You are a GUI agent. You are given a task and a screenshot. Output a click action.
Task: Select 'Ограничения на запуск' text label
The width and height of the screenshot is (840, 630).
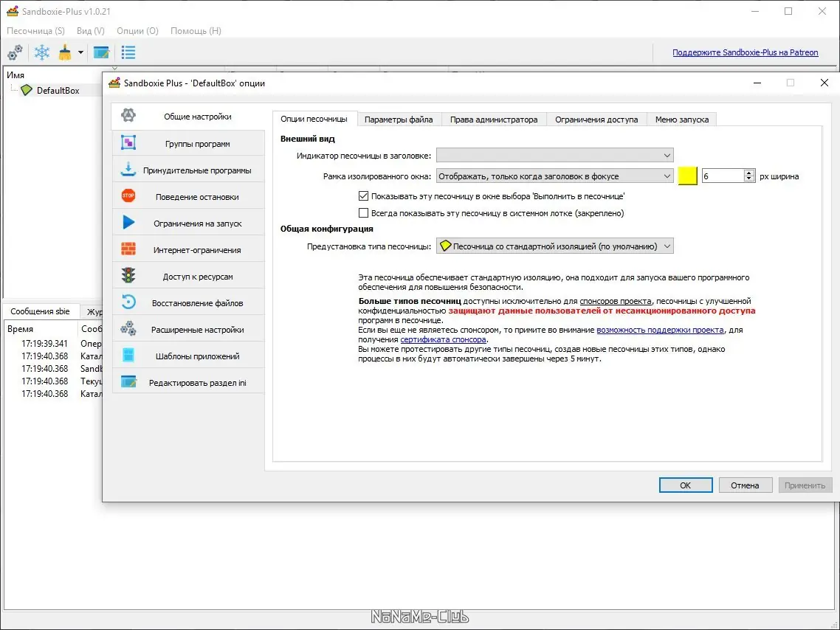tap(198, 224)
